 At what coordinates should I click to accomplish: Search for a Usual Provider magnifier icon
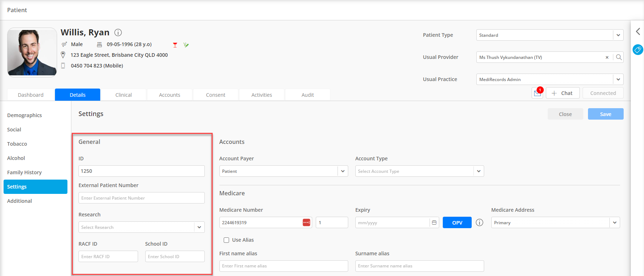click(619, 57)
